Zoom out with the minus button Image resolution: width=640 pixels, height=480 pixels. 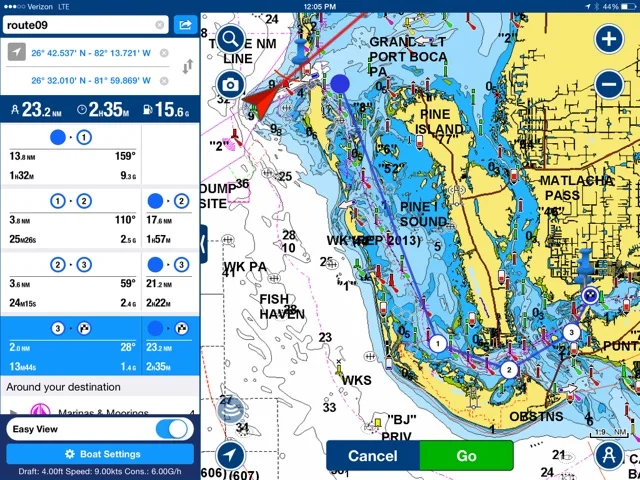(609, 84)
